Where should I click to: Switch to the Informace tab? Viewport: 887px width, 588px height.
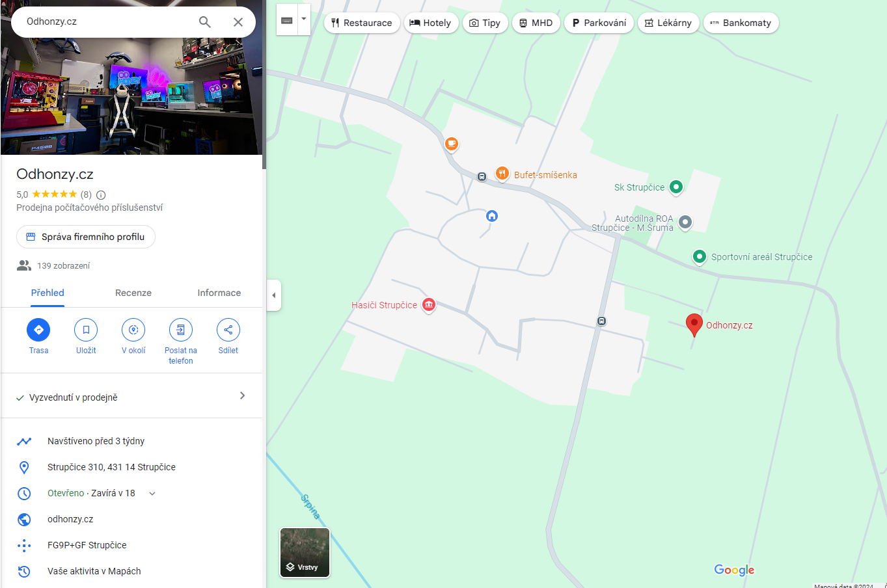(219, 293)
